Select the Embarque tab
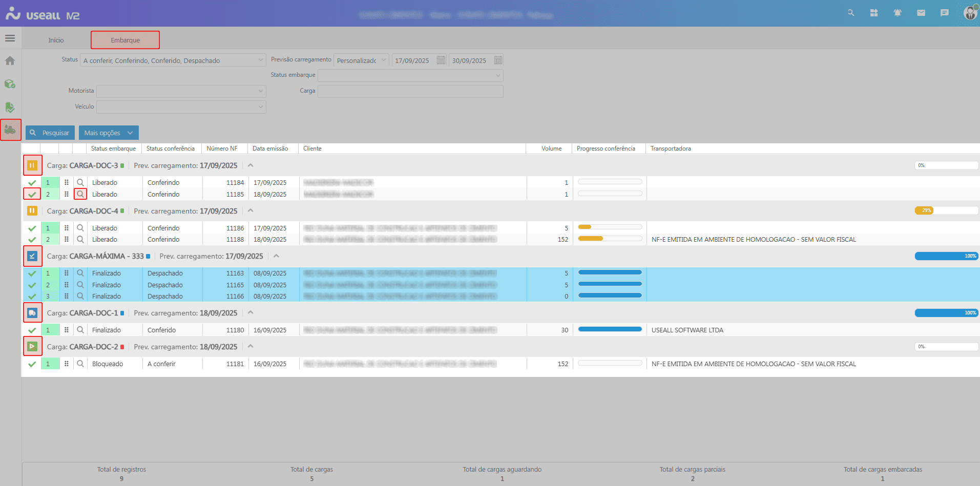This screenshot has width=980, height=486. point(125,40)
